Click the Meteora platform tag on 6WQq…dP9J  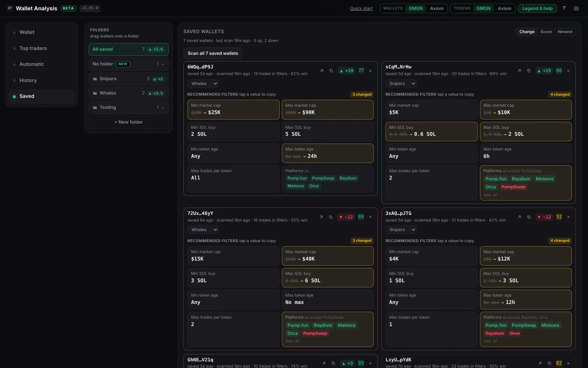pos(295,186)
